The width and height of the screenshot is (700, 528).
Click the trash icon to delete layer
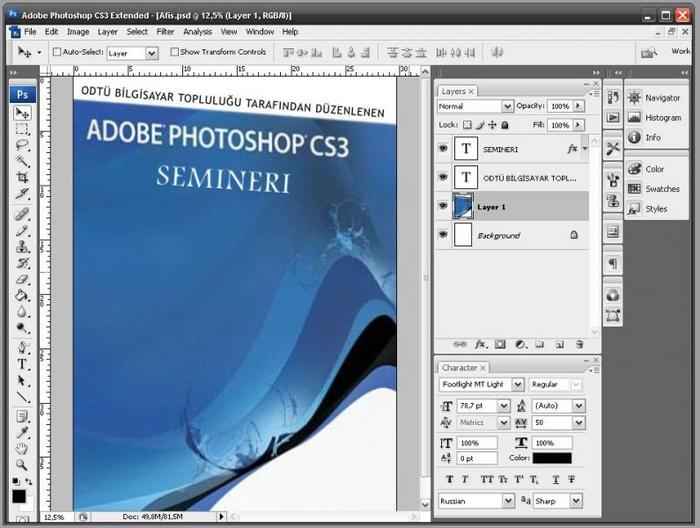[578, 344]
